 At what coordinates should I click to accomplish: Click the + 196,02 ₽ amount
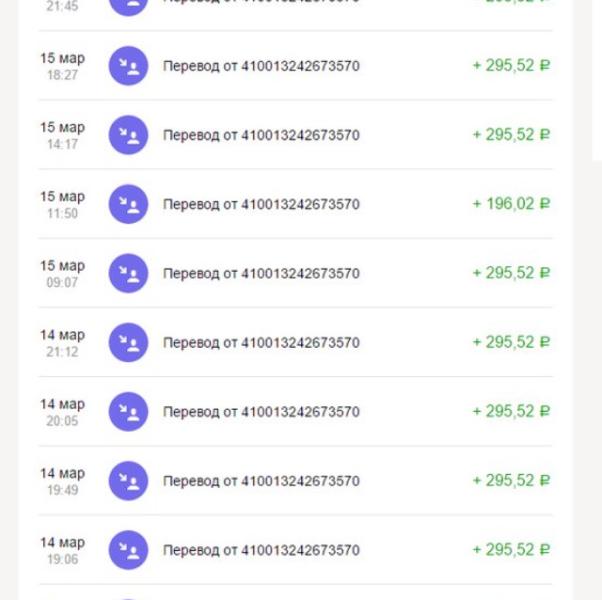(511, 204)
